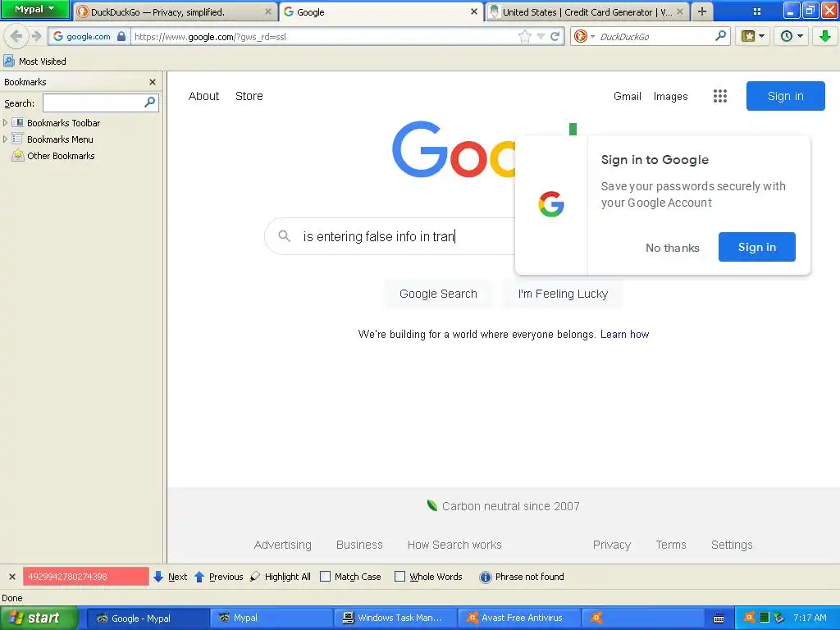Viewport: 840px width, 630px height.
Task: Find Previous match in page
Action: [x=218, y=577]
